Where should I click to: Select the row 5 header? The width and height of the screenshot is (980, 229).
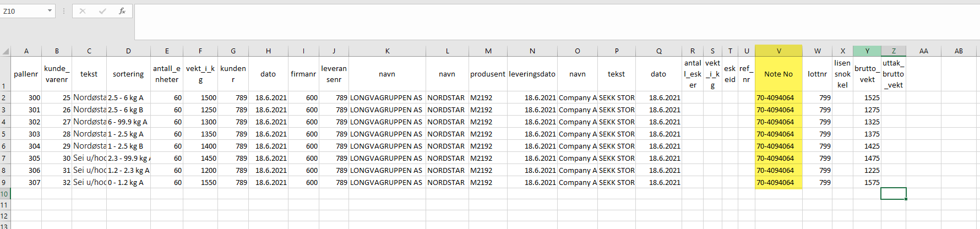[x=4, y=134]
